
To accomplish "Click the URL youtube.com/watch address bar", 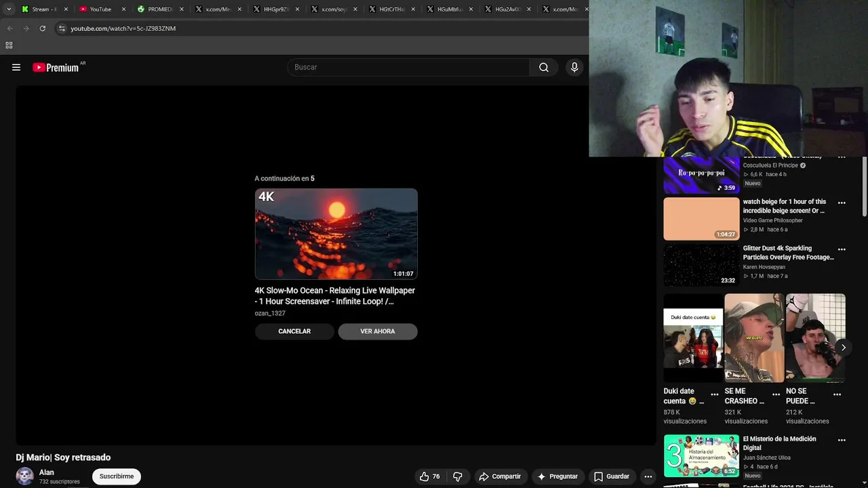I will pos(123,28).
